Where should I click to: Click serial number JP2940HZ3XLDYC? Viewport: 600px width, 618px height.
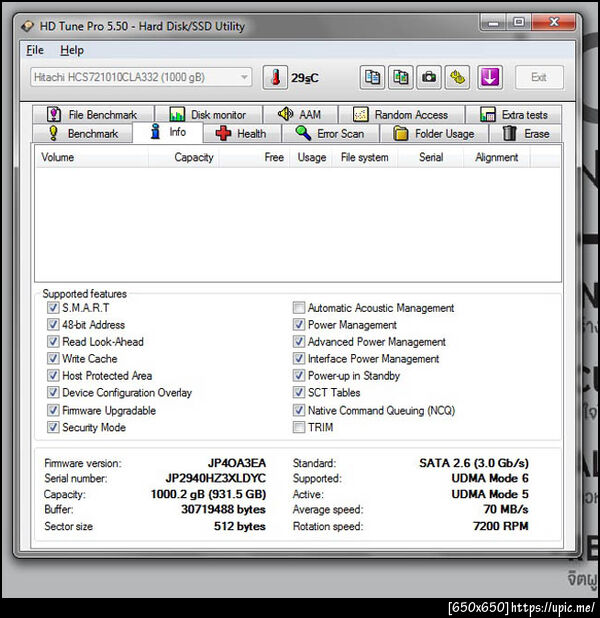[x=216, y=478]
